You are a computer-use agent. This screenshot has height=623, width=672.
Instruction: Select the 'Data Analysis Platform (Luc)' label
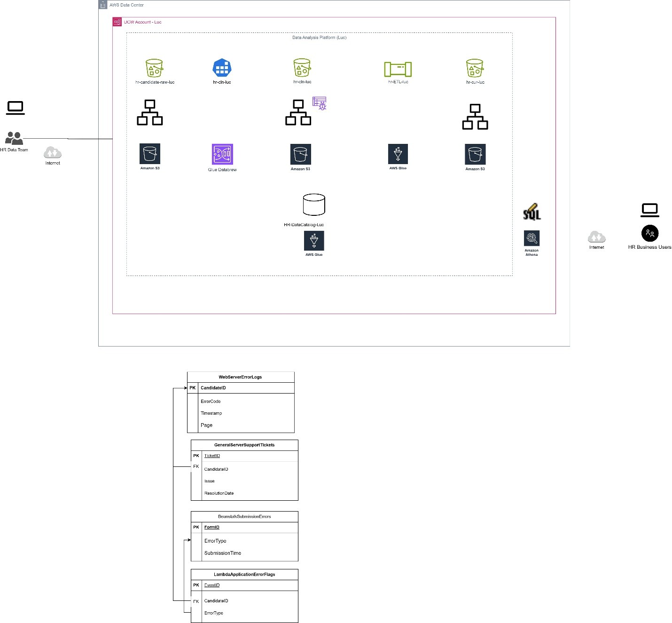[320, 38]
